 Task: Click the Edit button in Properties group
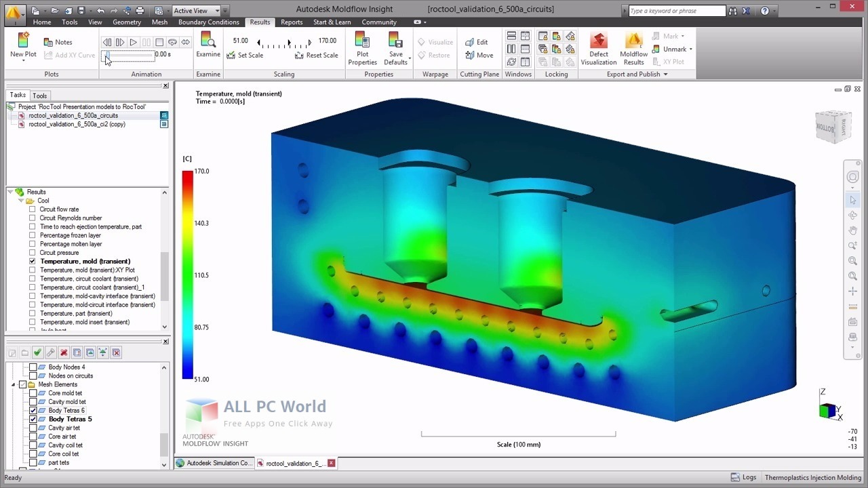coord(477,41)
